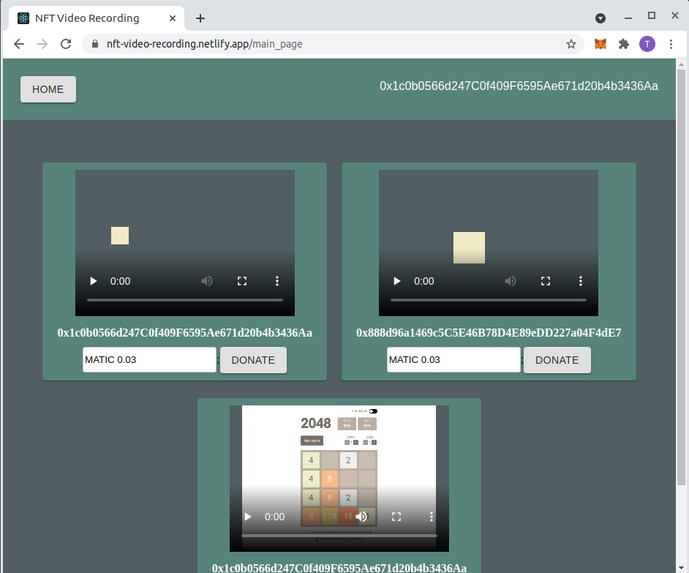Viewport: 689px width, 573px height.
Task: View site info via lock icon
Action: [94, 44]
